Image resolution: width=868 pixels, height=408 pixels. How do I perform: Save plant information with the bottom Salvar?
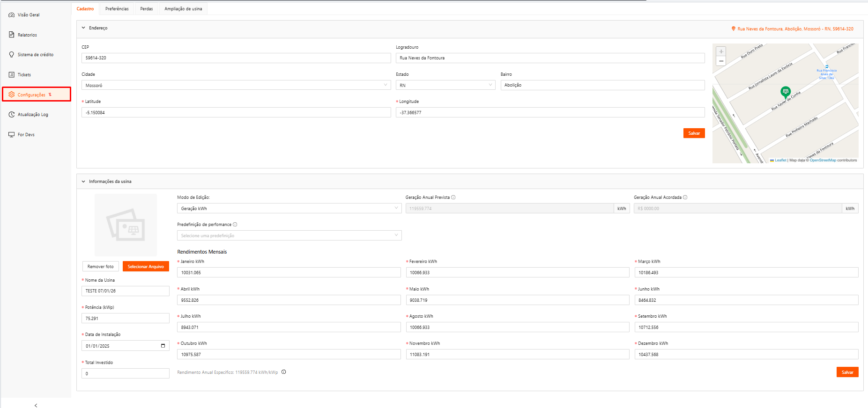click(847, 372)
